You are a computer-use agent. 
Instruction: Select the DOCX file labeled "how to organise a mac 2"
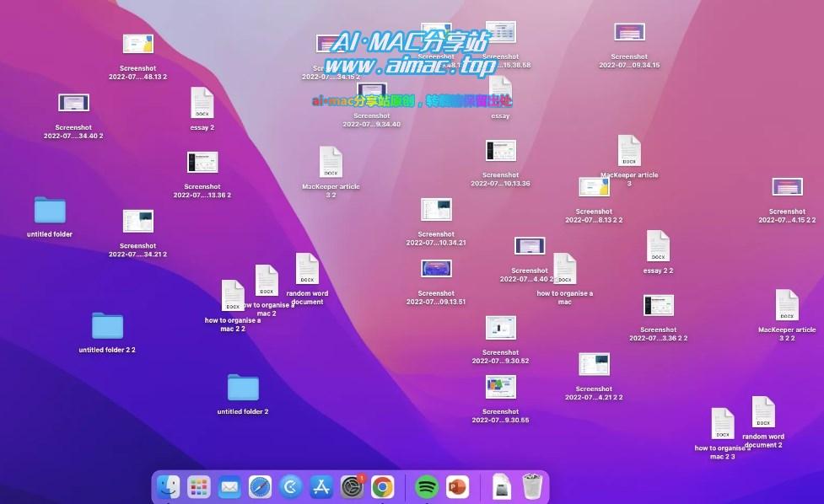pos(267,281)
